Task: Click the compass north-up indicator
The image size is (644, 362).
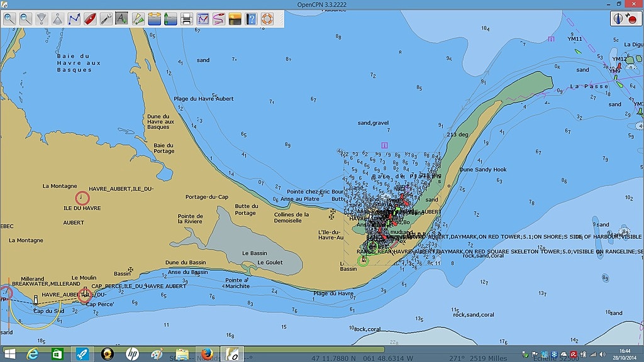Action: pyautogui.click(x=618, y=18)
